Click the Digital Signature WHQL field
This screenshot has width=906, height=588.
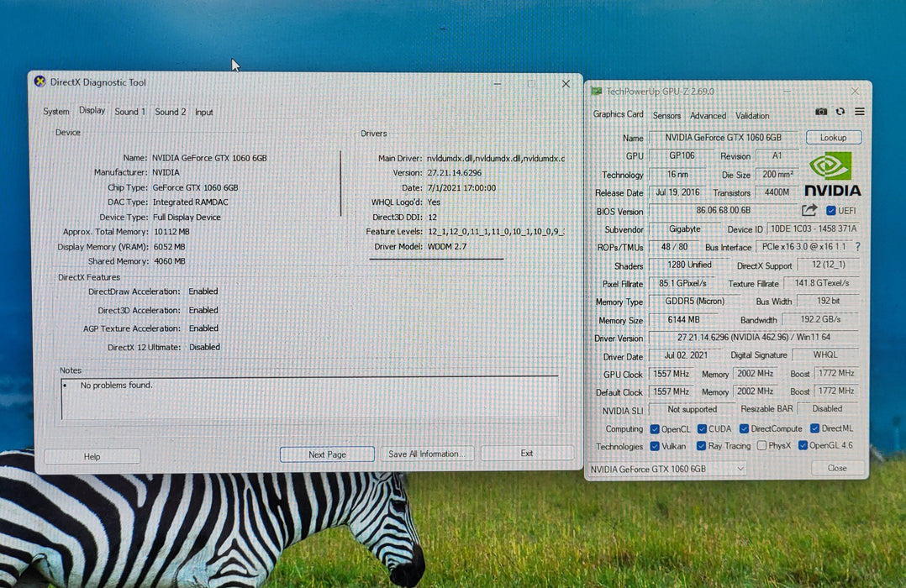click(x=825, y=354)
